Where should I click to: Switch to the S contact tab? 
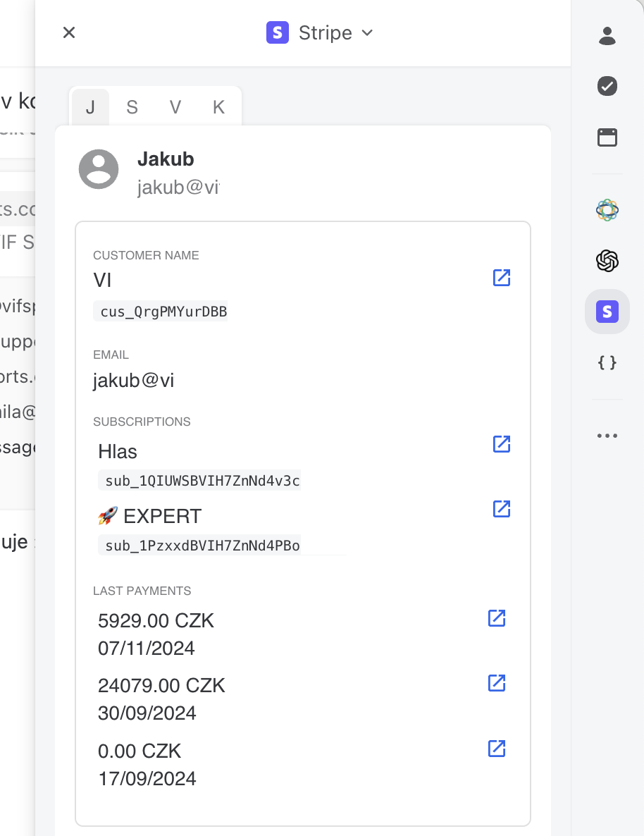coord(132,107)
